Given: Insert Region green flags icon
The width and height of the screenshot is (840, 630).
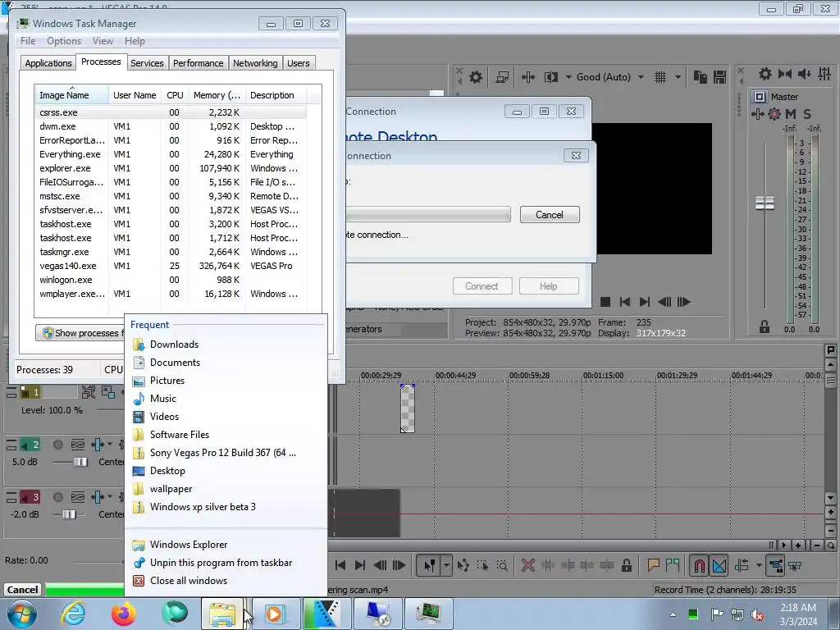Looking at the screenshot, I should [673, 565].
